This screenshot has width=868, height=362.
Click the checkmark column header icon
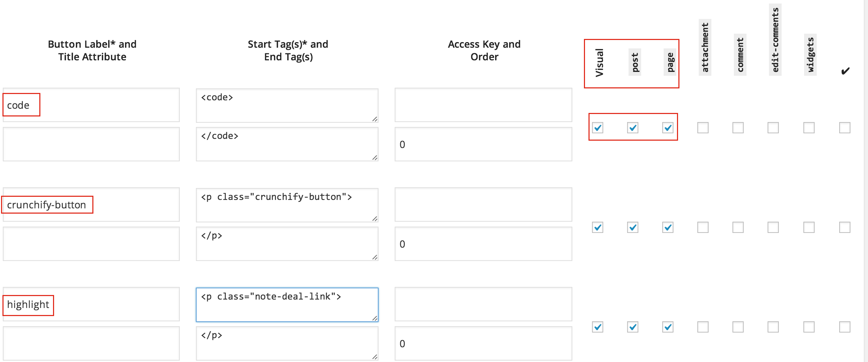tap(845, 71)
